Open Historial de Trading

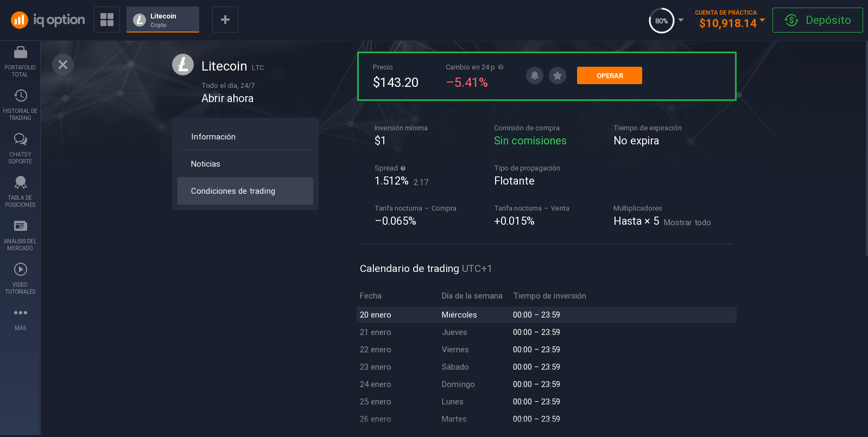click(20, 105)
